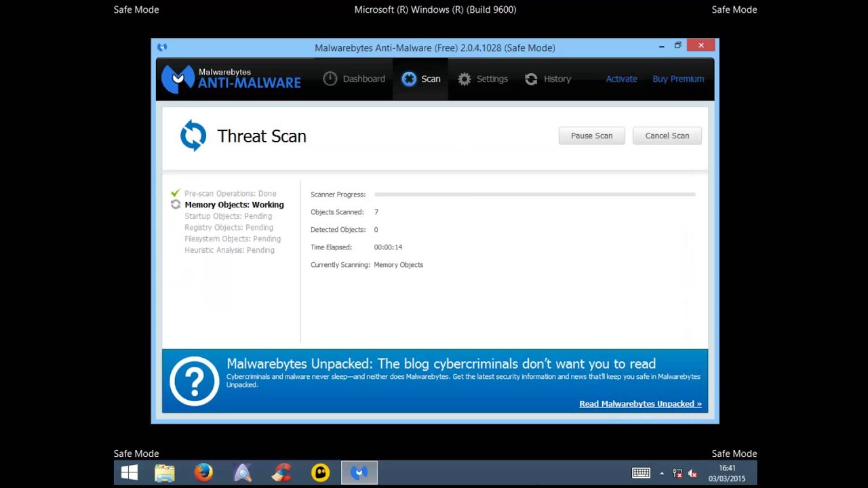The height and width of the screenshot is (488, 868).
Task: Click the network status tray icon
Action: [x=677, y=474]
